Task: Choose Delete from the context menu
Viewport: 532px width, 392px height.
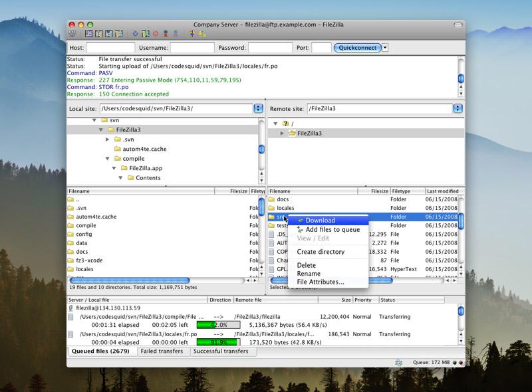Action: [328, 265]
